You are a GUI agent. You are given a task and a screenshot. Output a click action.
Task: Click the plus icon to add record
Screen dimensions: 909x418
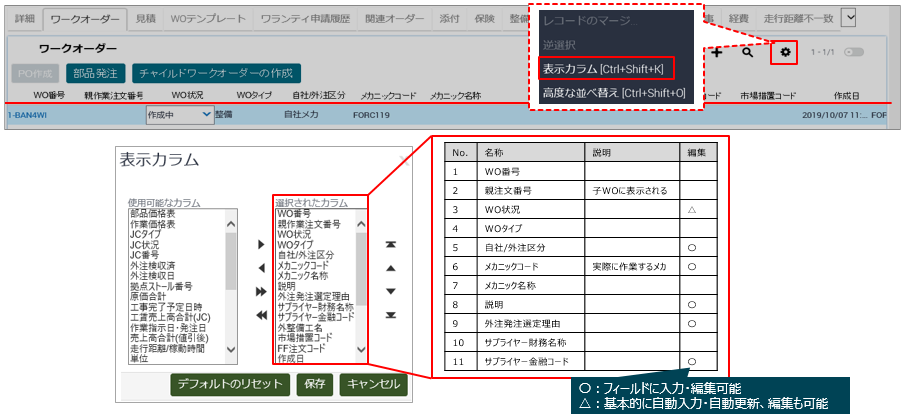pos(717,52)
